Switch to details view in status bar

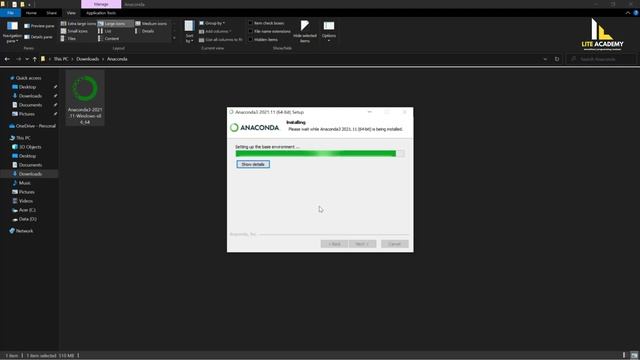(x=624, y=356)
